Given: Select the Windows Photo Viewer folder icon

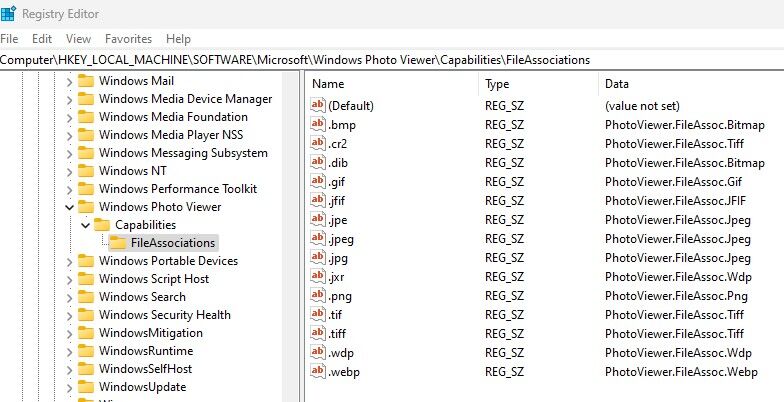Looking at the screenshot, I should 86,207.
